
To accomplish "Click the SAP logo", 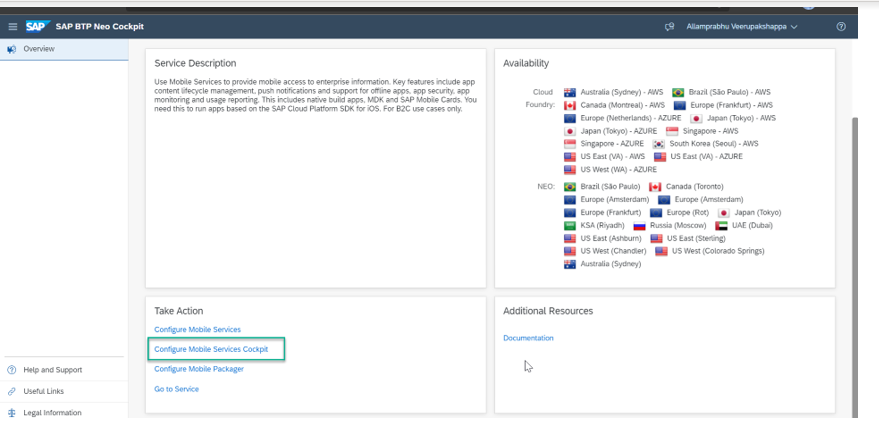I will pos(38,26).
